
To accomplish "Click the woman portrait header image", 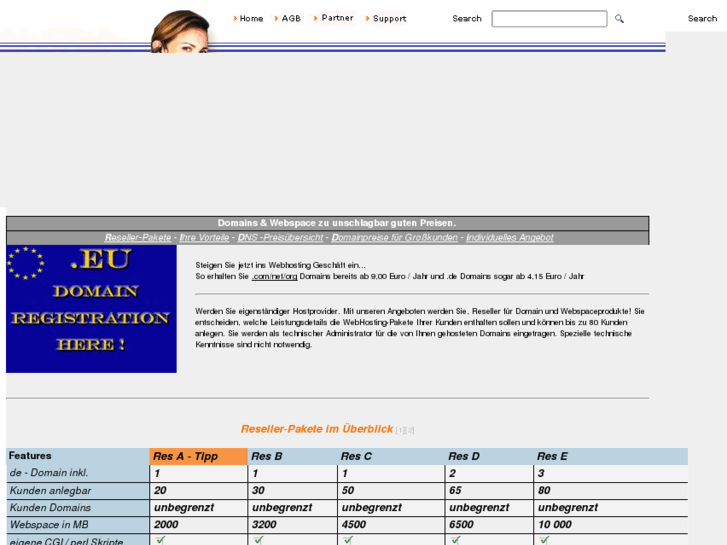I will pos(182,32).
